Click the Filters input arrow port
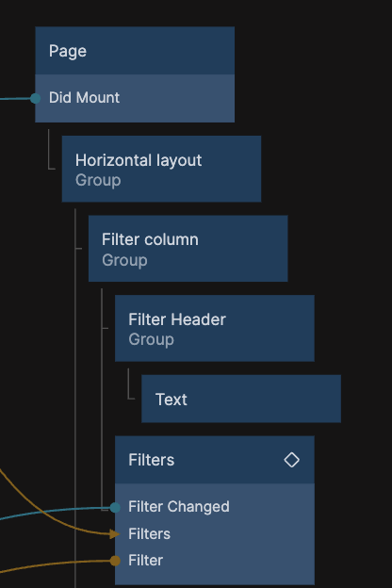Screen dimensions: 392x588 (x=114, y=534)
